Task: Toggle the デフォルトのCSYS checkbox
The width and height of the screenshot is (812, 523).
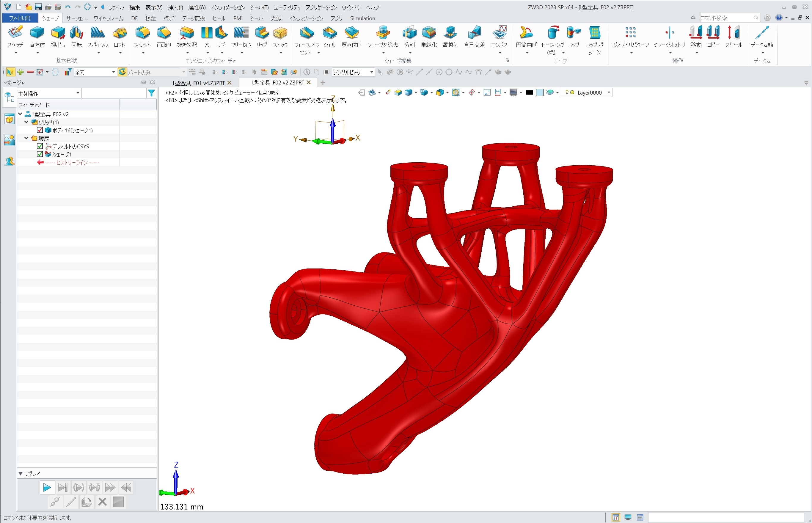Action: coord(40,146)
